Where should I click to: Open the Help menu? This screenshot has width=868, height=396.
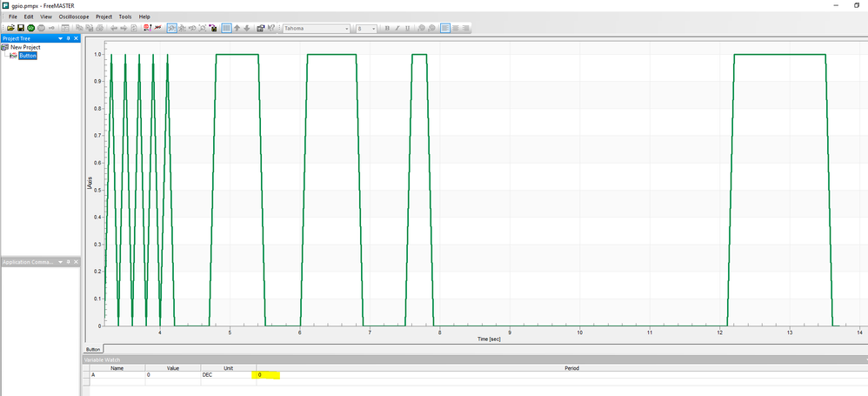coord(144,17)
